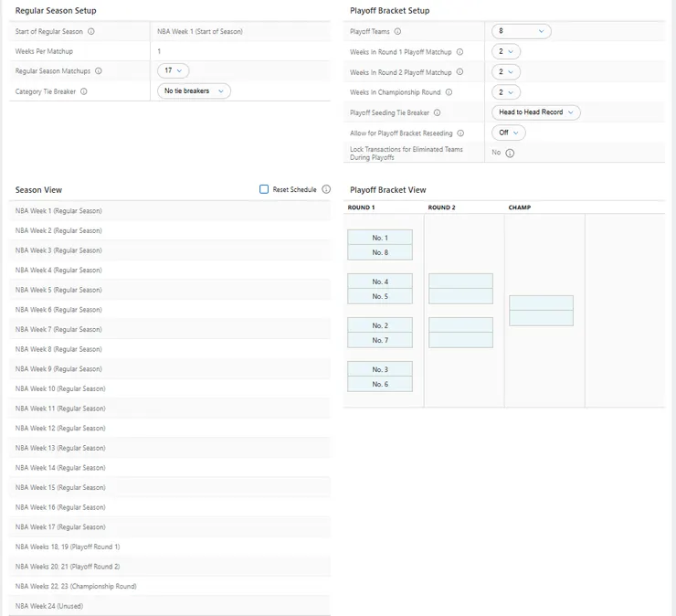Open Weeks In Round 1 Playoff Matchup dropdown
Screen dimensions: 676x616
click(506, 51)
